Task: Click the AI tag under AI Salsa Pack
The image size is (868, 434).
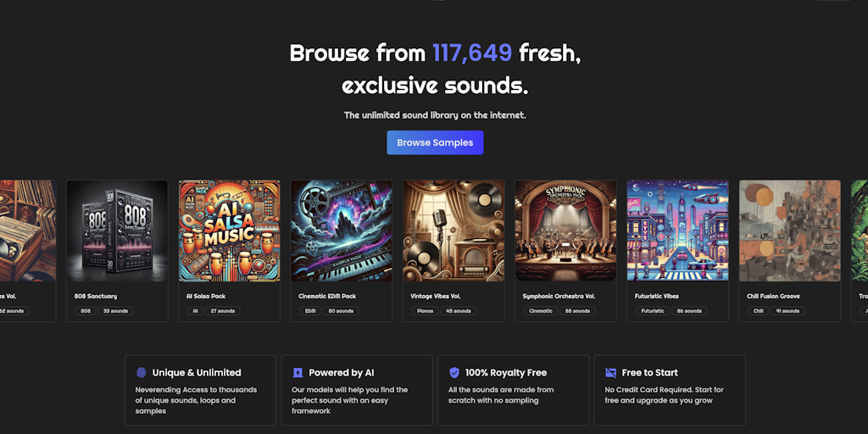Action: 194,311
